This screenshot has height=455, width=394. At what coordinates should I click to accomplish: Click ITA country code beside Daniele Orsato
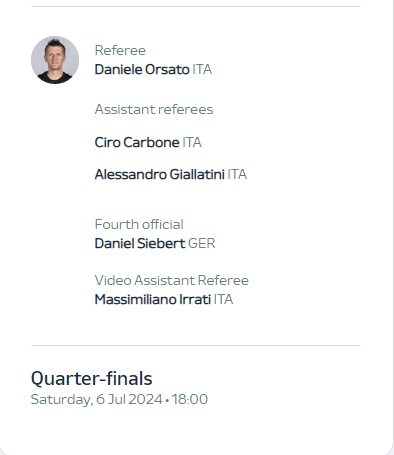[202, 70]
